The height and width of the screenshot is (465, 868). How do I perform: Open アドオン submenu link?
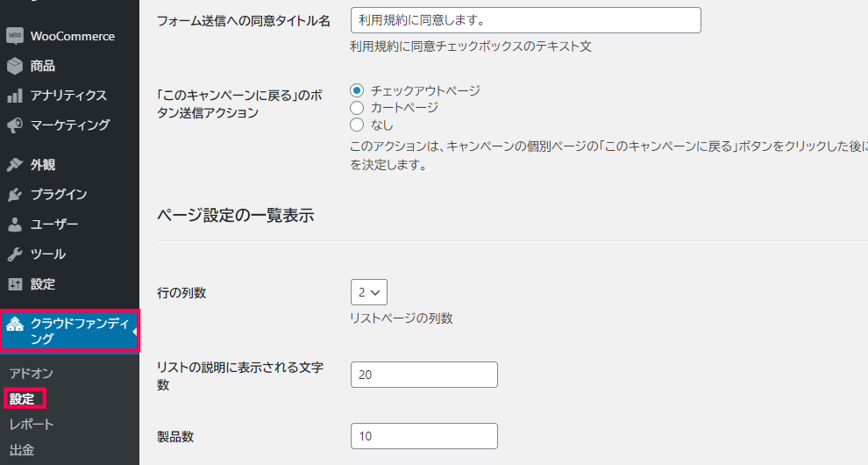[x=31, y=374]
